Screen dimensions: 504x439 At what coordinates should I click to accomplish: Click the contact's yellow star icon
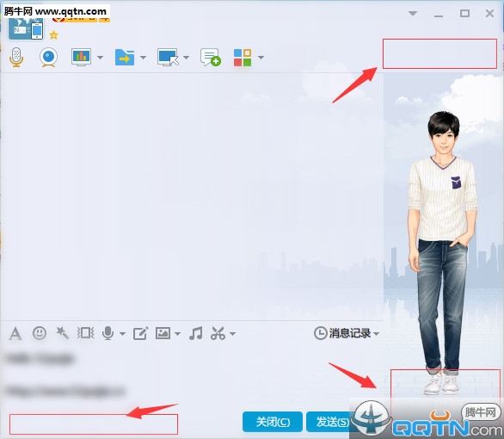[53, 35]
